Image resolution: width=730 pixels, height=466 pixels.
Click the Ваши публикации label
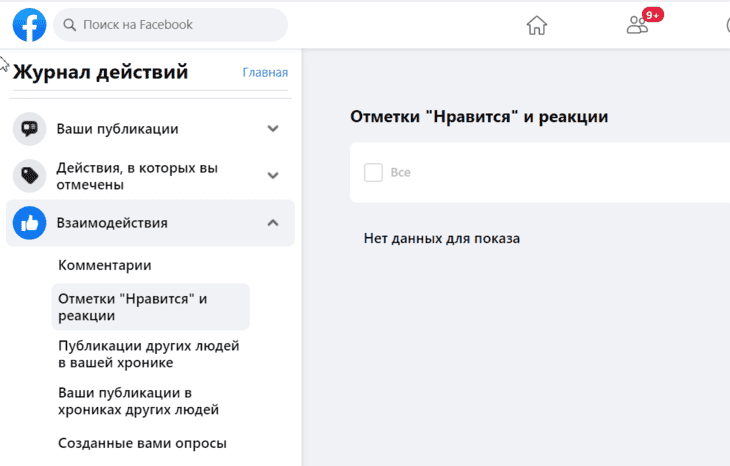(117, 129)
